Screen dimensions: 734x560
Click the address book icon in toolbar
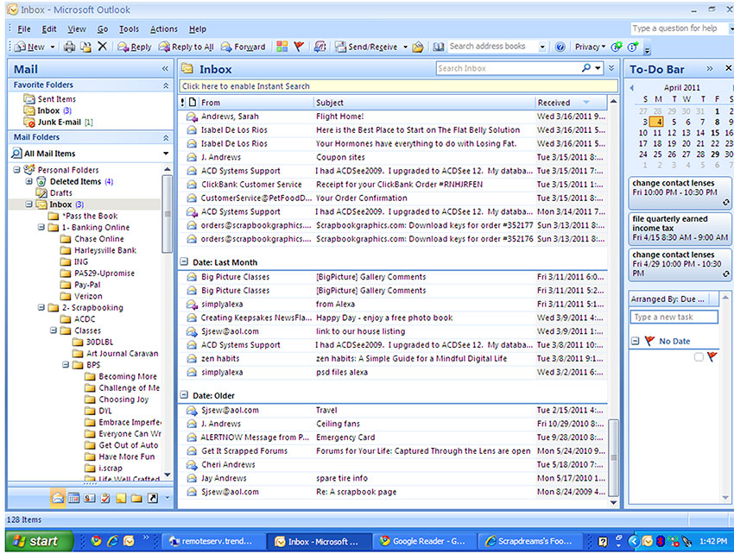(x=438, y=47)
